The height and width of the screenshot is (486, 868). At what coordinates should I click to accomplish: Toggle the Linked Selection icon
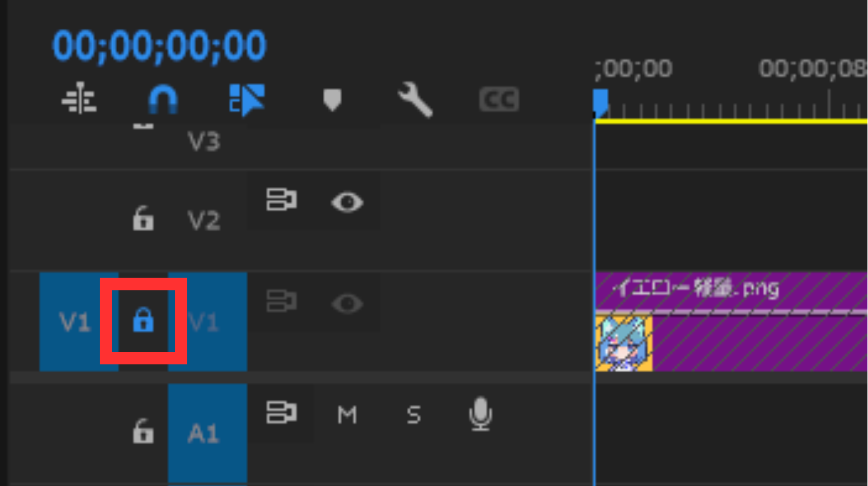tap(247, 99)
